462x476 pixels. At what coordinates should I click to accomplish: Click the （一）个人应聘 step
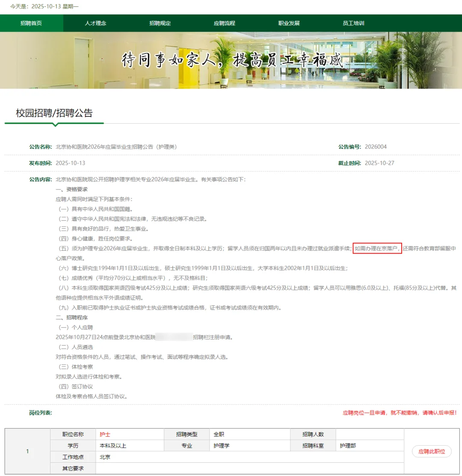(76, 327)
